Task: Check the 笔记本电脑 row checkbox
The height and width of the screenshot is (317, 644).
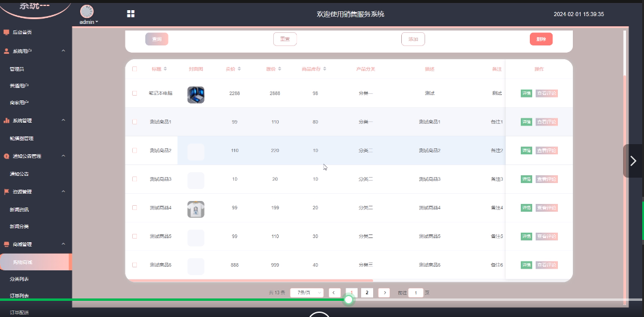Action: coord(135,93)
